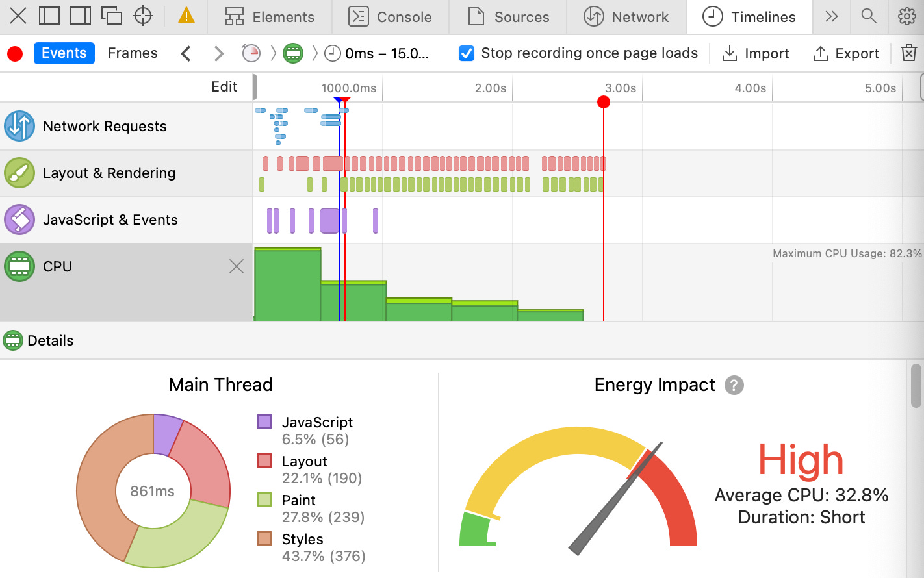Switch view to Frames mode

click(x=133, y=53)
